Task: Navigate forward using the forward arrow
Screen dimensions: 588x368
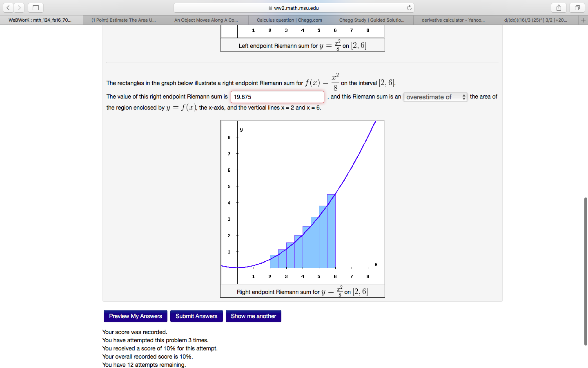Action: coord(19,7)
